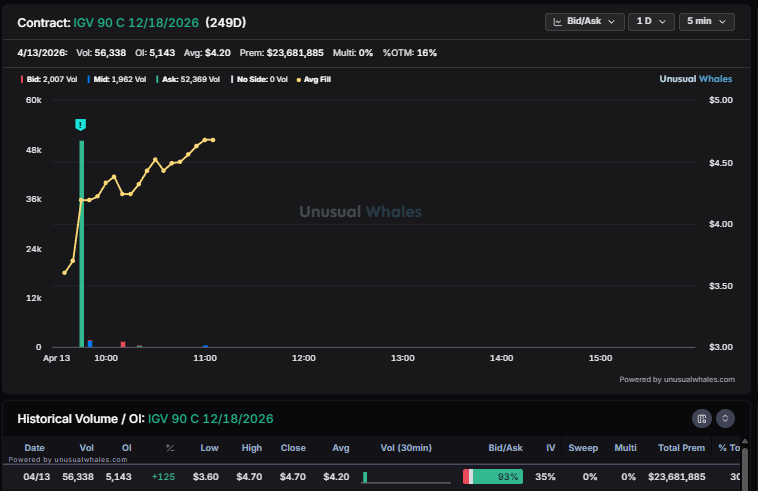This screenshot has height=491, width=758.
Task: Click the IGV 90 C 12/18/2026 contract title
Action: 136,23
